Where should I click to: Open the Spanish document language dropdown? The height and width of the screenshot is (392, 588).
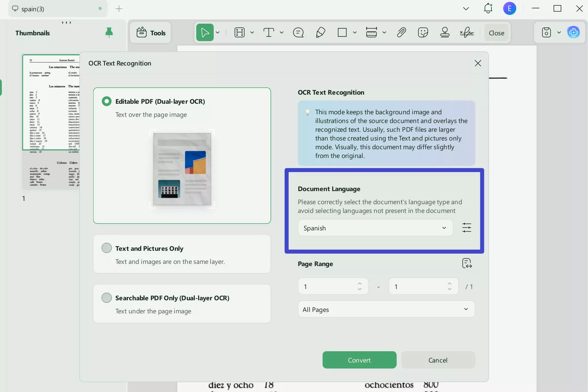click(x=375, y=228)
